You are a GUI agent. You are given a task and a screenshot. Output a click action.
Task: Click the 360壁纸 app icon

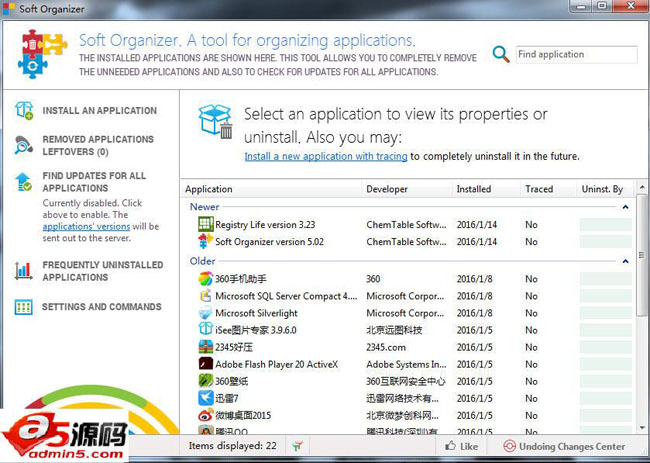click(x=206, y=381)
